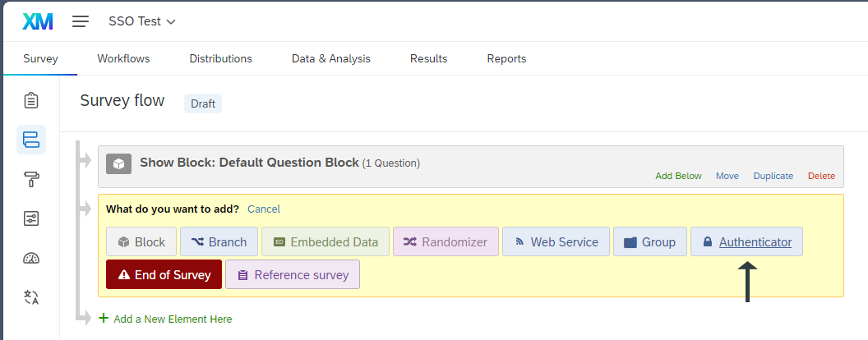Open Survey options sliders icon
This screenshot has height=340, width=868.
(x=31, y=218)
